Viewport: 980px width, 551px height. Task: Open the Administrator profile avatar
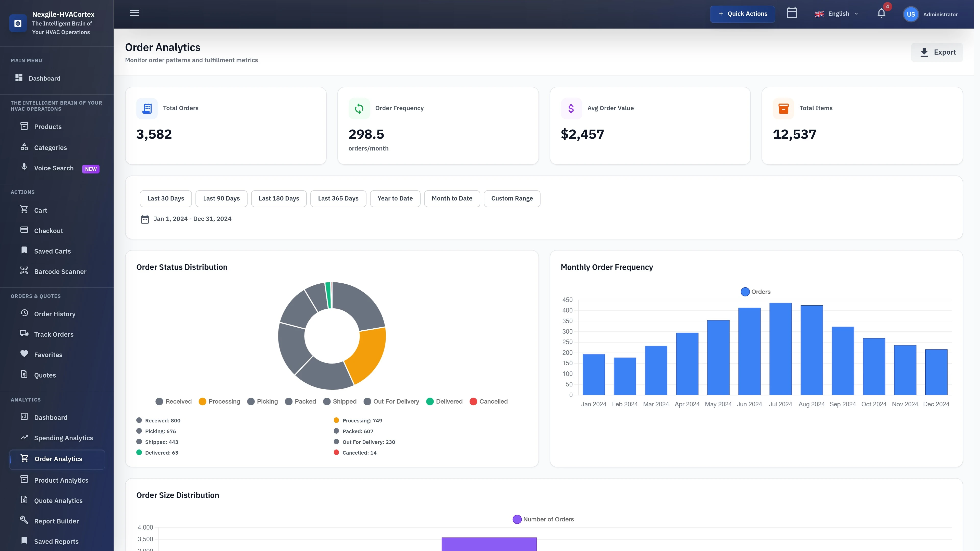pyautogui.click(x=911, y=14)
